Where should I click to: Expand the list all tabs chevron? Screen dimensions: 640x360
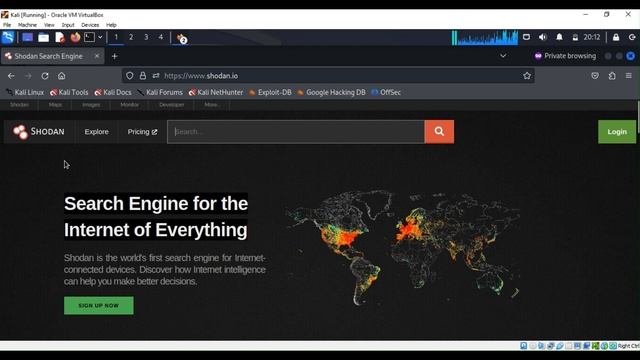pos(503,56)
